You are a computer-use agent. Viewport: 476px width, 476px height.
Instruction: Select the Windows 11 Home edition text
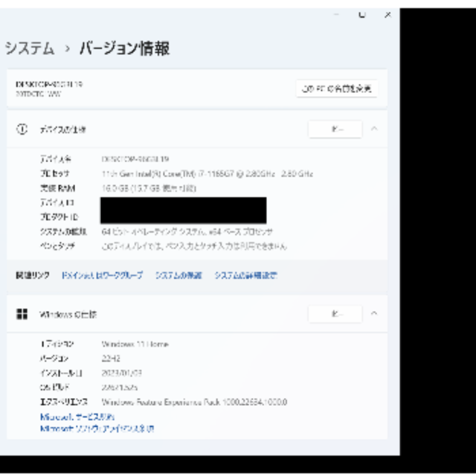coord(135,344)
